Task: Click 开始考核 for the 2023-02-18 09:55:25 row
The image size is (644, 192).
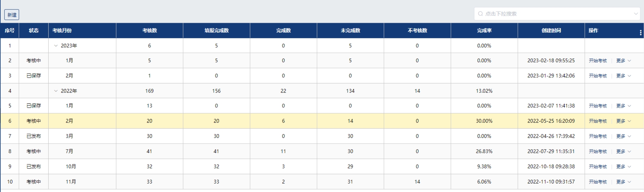Action: pos(598,61)
